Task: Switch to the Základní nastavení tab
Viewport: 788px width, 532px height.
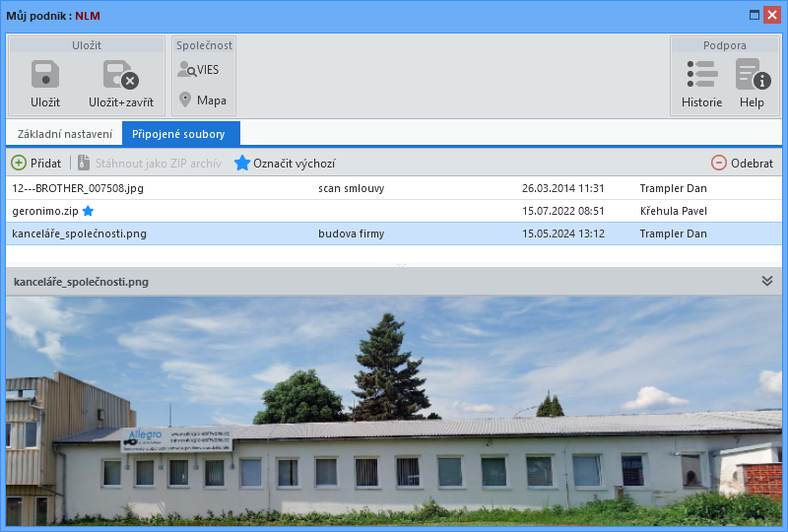Action: (64, 134)
